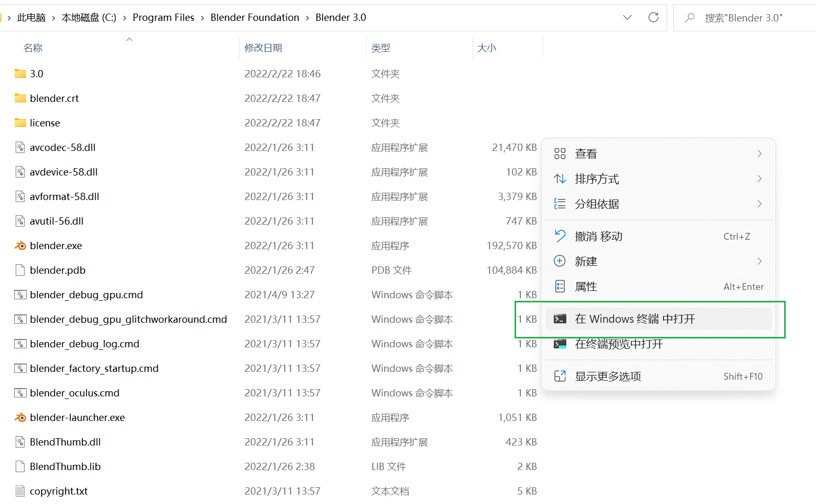816x504 pixels.
Task: Click the avutil-56.dll file icon
Action: click(x=20, y=221)
